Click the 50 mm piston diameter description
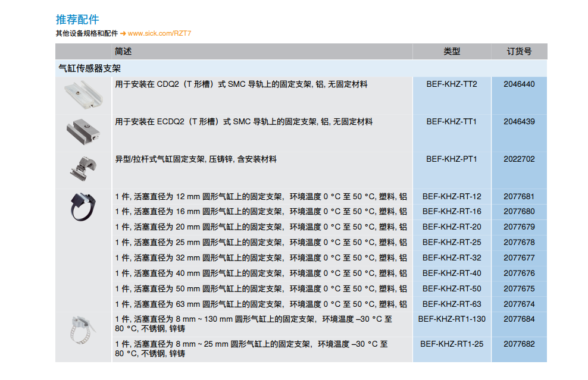Viewport: 588px width, 380px height. point(261,288)
